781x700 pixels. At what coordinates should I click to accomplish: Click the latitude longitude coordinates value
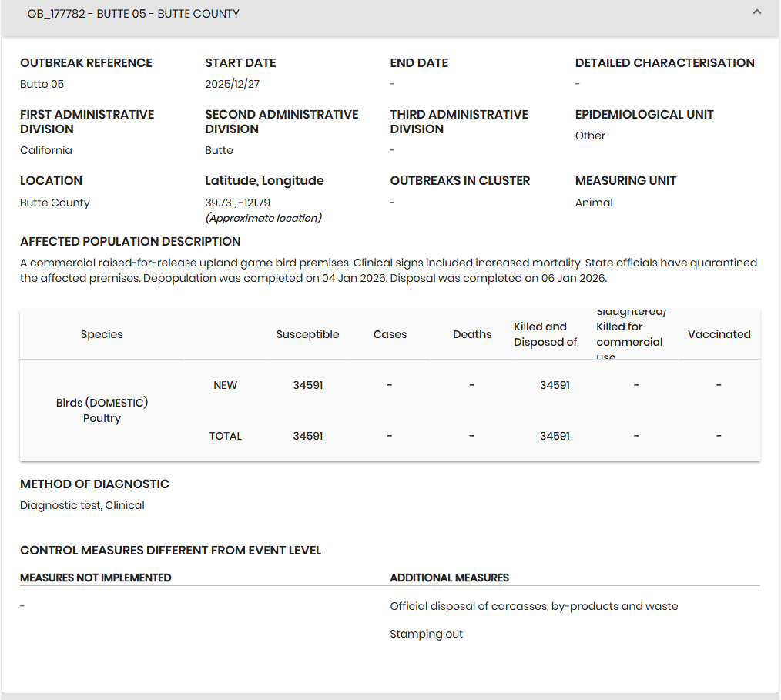tap(237, 203)
